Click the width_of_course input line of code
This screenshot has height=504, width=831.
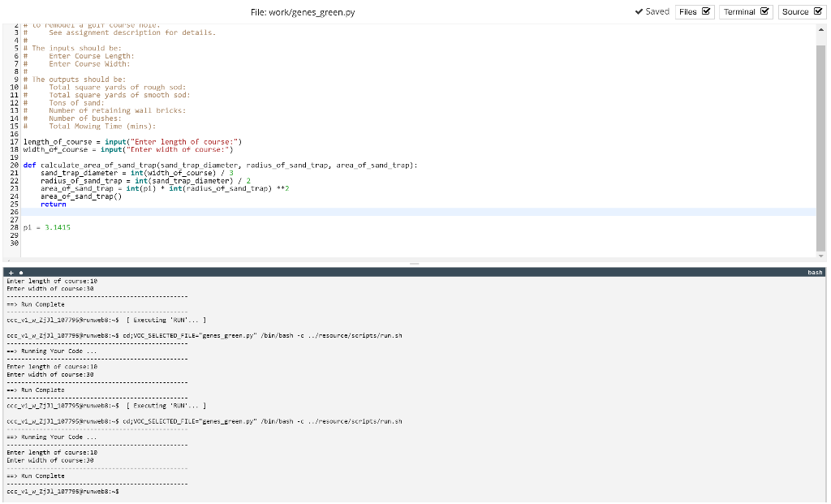[128, 149]
